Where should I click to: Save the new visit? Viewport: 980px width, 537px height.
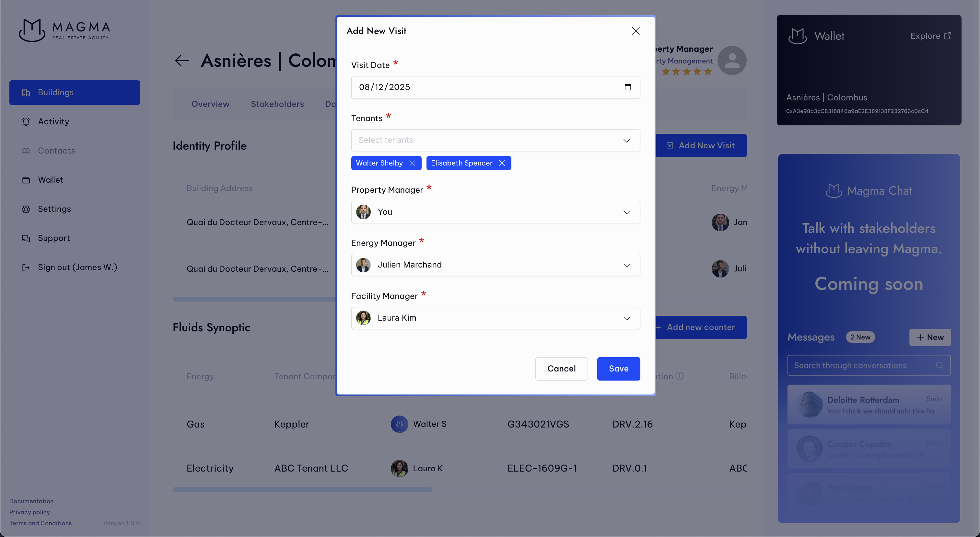(618, 369)
